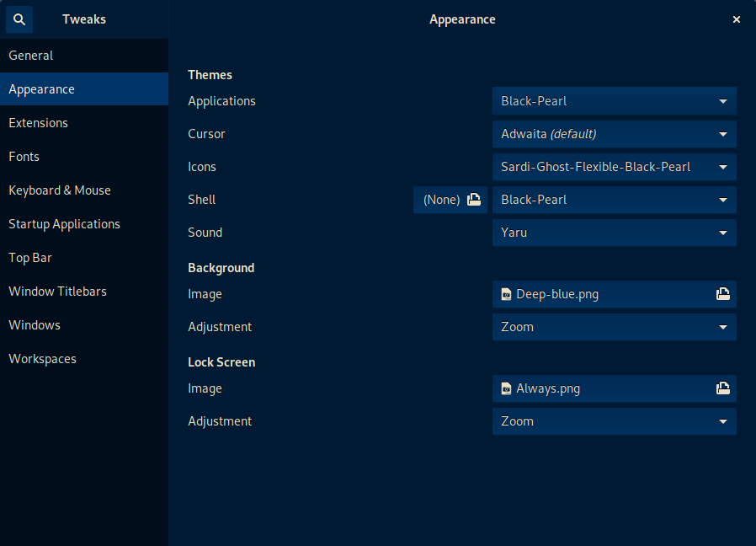
Task: Click the search magnifier icon
Action: (19, 19)
